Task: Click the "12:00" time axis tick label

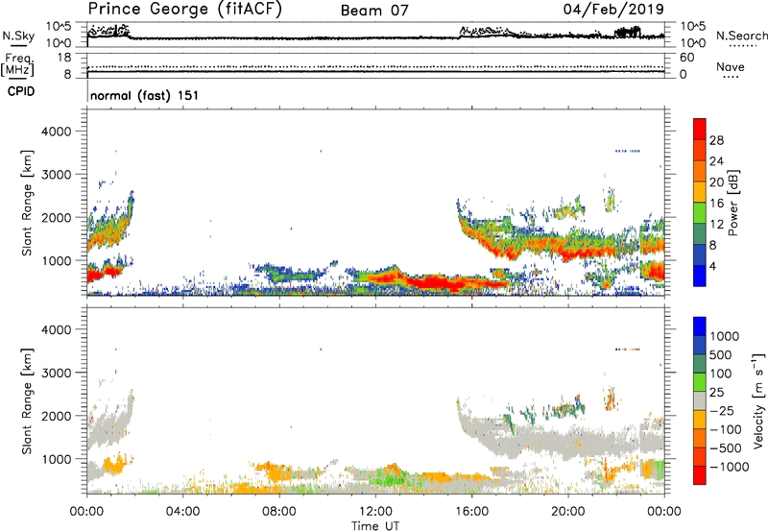Action: tap(375, 512)
